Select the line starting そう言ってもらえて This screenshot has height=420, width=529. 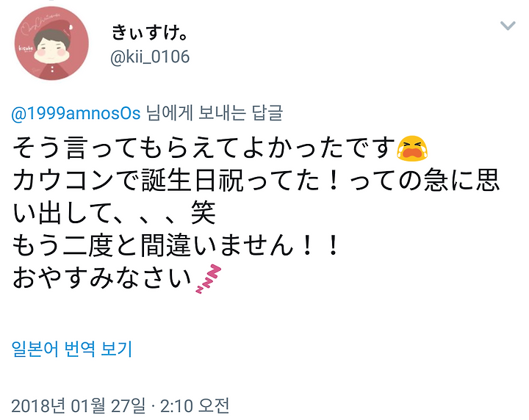220,148
